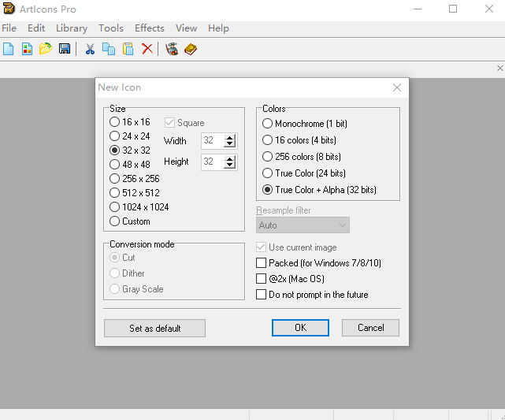
Task: Expand the Resample filter dropdown
Action: pos(303,225)
